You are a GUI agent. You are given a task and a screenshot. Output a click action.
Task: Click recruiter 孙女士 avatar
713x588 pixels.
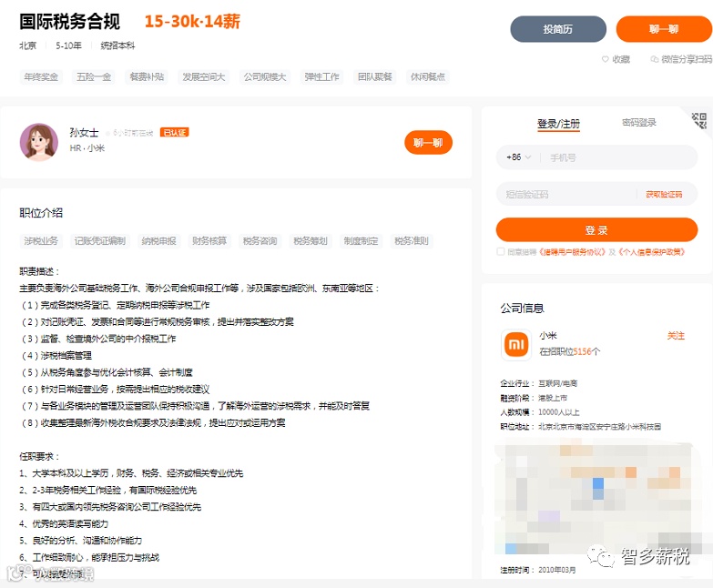39,142
